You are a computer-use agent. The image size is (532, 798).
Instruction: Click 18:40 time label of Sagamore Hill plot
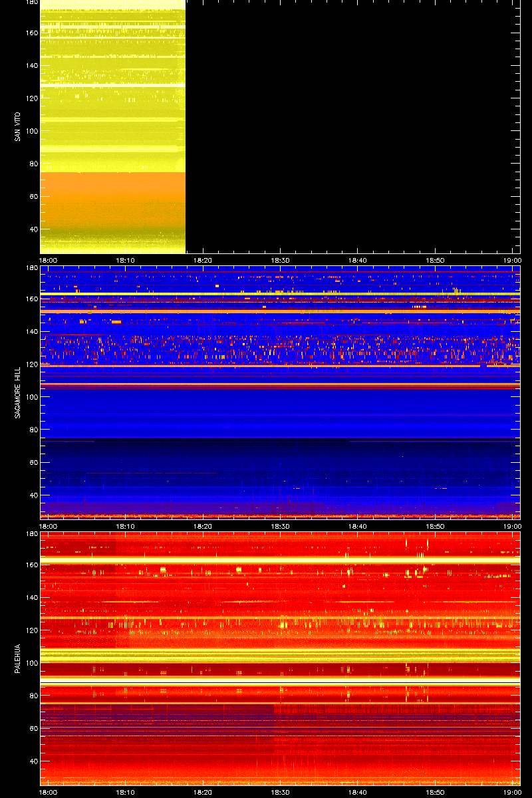pos(358,526)
